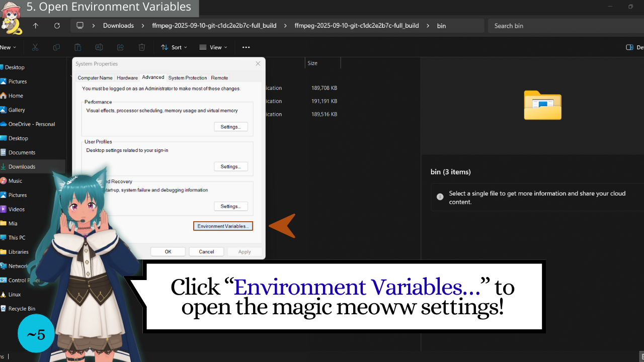
Task: Click the Videos icon in sidebar
Action: (x=3, y=209)
